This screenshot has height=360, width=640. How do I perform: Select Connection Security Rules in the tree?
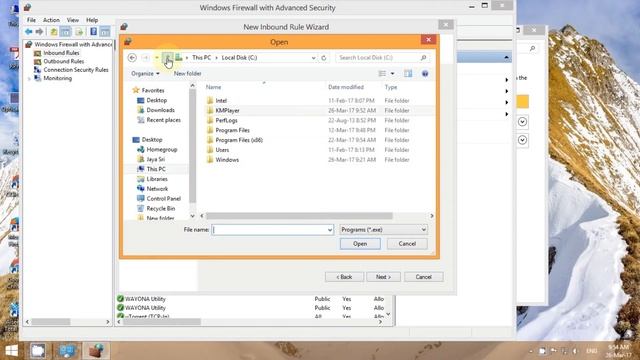pos(76,70)
